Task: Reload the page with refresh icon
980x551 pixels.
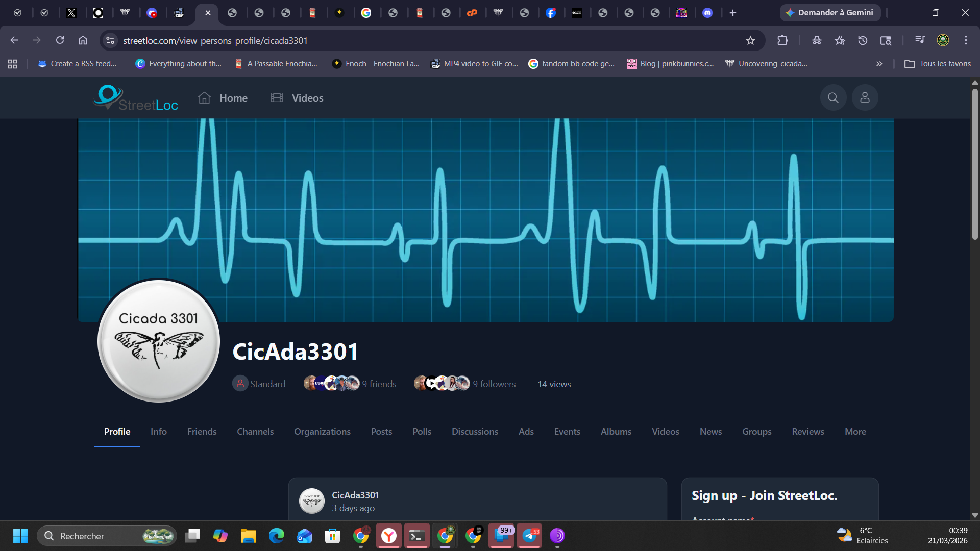Action: point(60,40)
